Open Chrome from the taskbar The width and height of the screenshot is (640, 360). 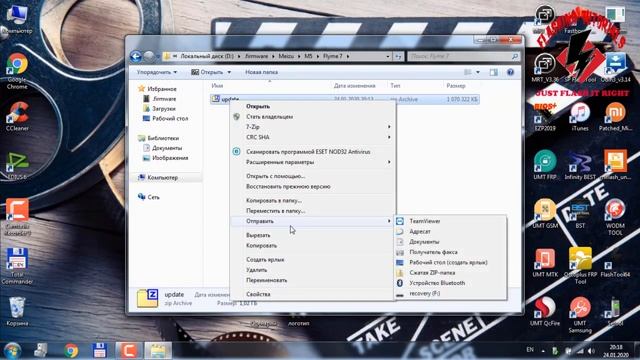click(71, 351)
